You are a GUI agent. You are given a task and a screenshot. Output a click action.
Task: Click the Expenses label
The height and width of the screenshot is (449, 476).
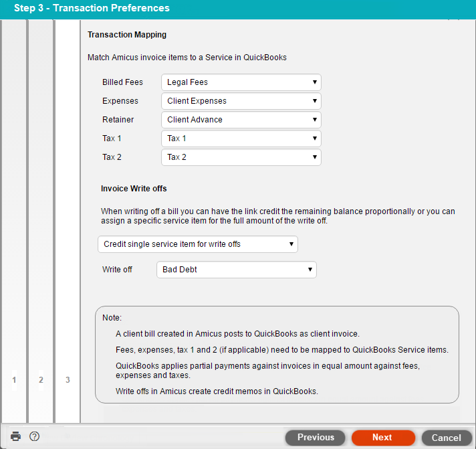120,101
